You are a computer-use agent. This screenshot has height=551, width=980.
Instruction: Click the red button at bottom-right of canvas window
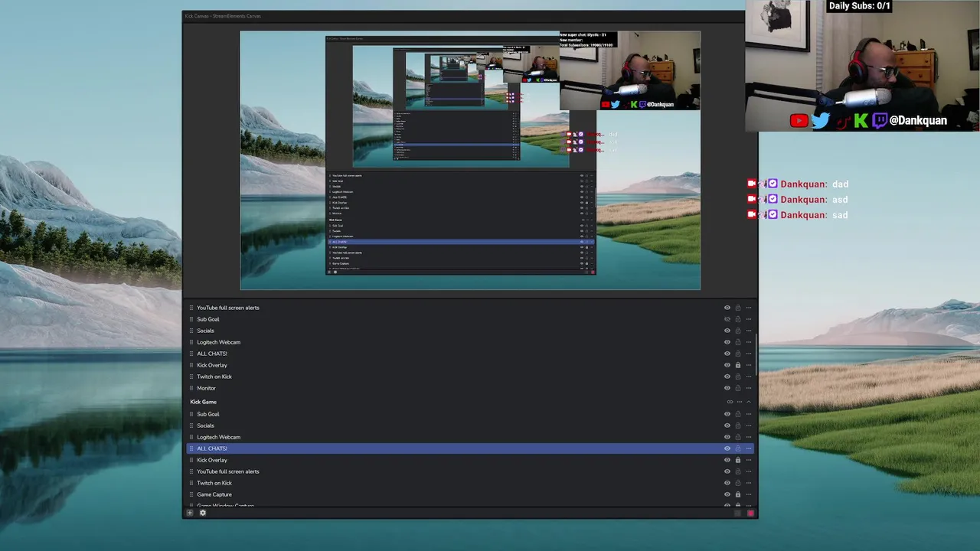751,513
